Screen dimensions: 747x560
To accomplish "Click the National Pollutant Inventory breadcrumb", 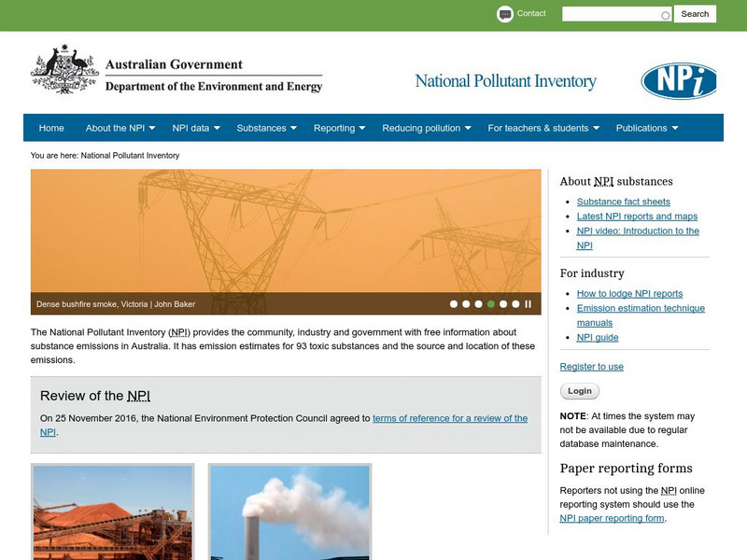I will (x=130, y=156).
